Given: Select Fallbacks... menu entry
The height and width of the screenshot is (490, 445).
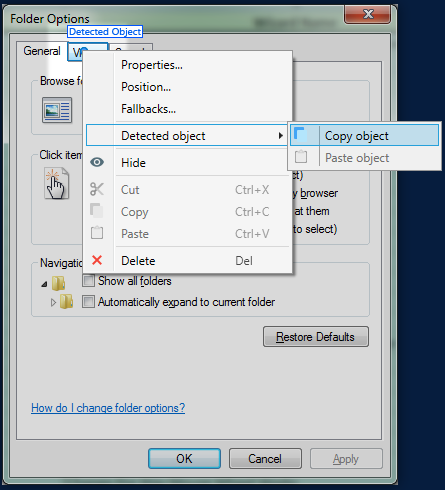Looking at the screenshot, I should (187, 109).
